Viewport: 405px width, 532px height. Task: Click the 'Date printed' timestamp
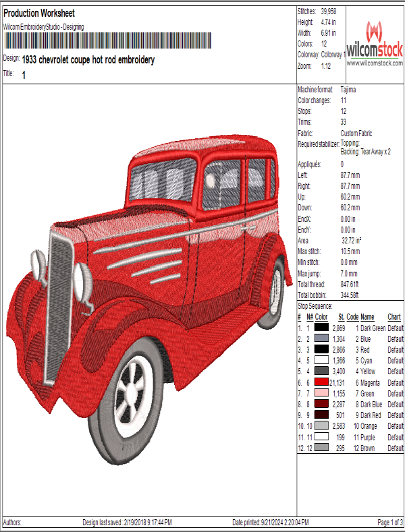coord(271,523)
